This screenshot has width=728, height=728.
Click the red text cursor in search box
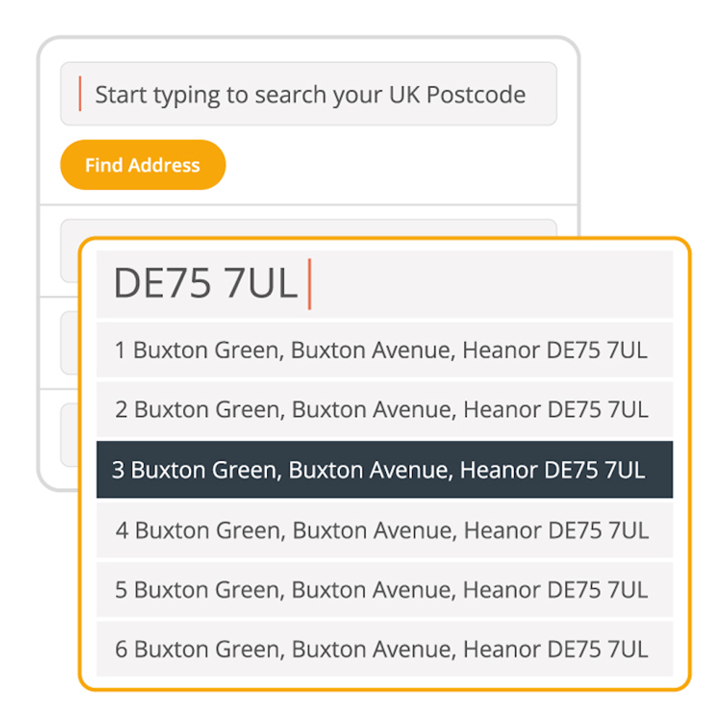point(82,94)
